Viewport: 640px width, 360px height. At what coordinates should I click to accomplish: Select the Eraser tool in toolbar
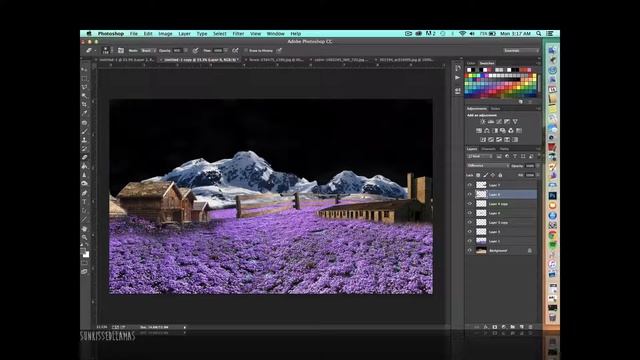(84, 157)
